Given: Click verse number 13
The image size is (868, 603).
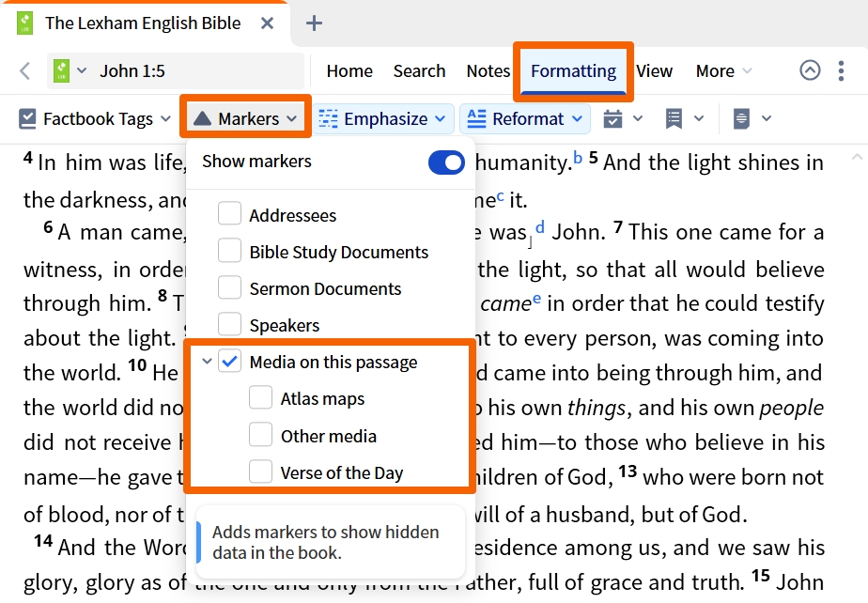Looking at the screenshot, I should (628, 472).
